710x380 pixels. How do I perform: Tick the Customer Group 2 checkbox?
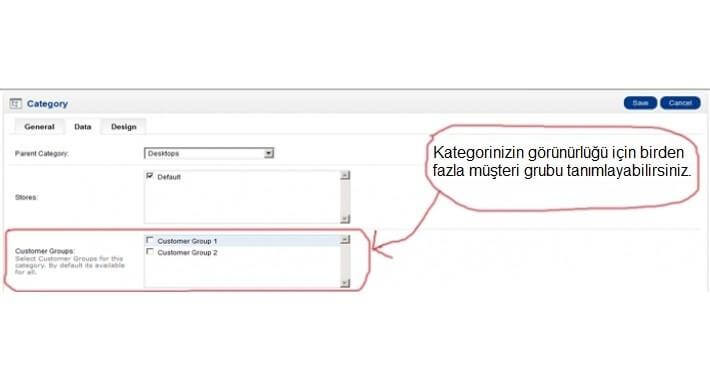(150, 251)
